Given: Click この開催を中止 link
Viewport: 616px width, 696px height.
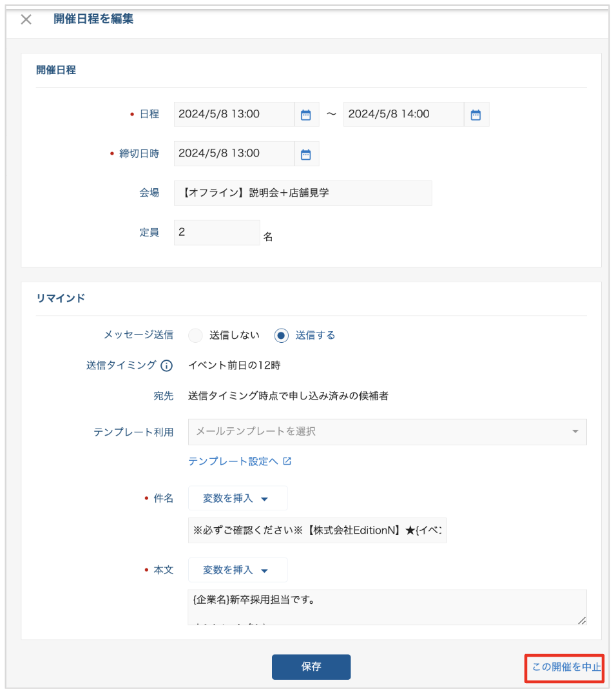Looking at the screenshot, I should 566,667.
